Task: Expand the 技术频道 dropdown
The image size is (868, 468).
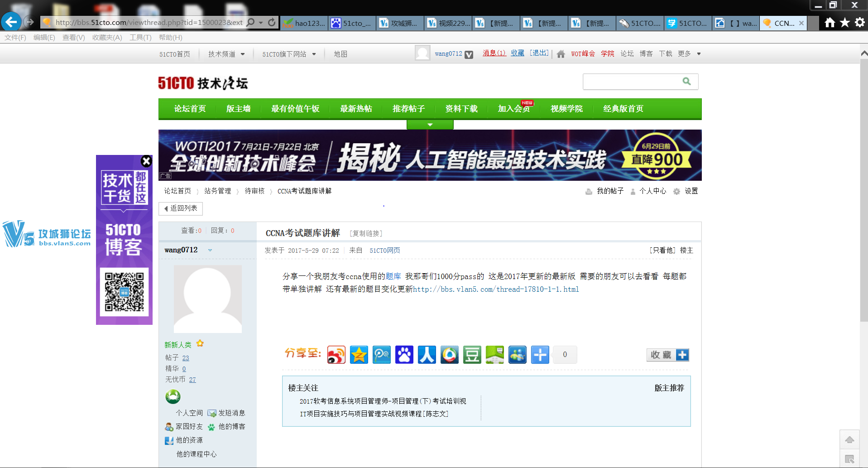Action: click(226, 54)
